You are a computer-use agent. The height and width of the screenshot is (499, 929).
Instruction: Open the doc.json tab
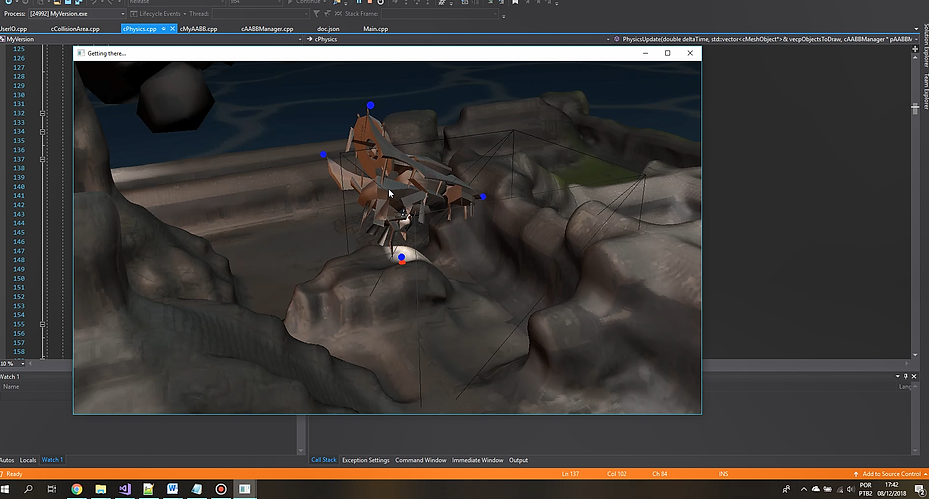pos(328,28)
